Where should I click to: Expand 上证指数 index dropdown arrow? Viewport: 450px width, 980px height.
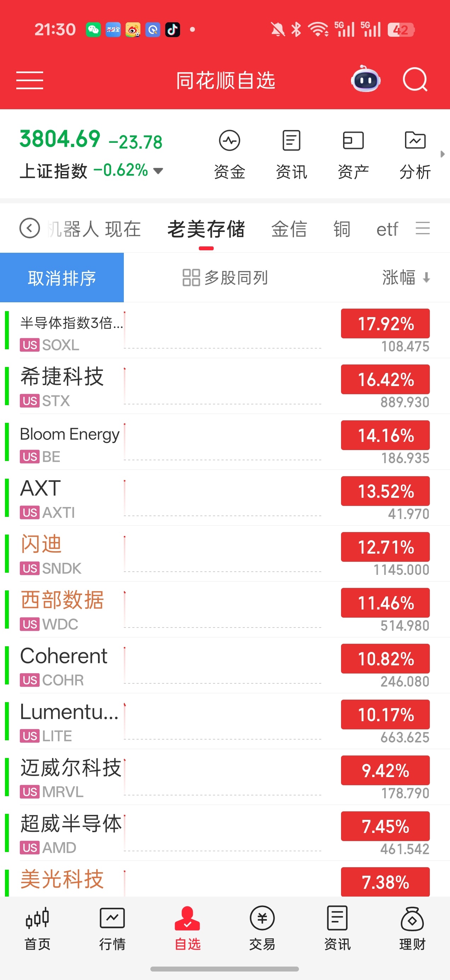pos(158,171)
